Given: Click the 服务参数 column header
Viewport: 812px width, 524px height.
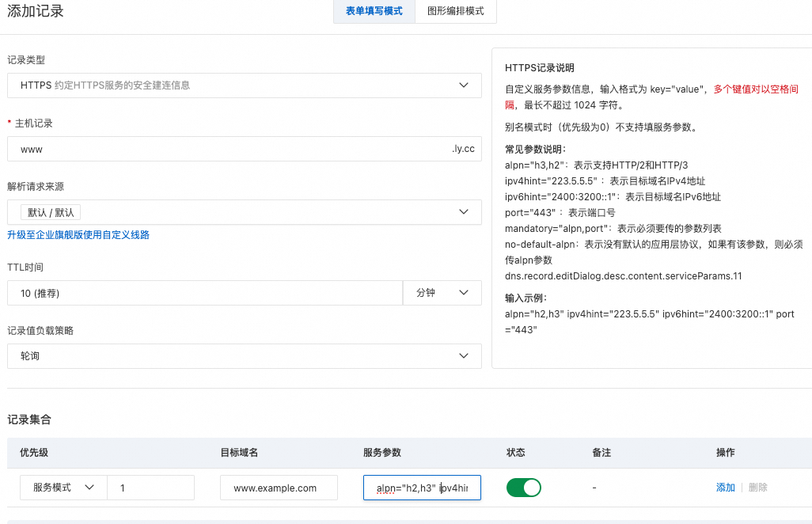Looking at the screenshot, I should 382,453.
